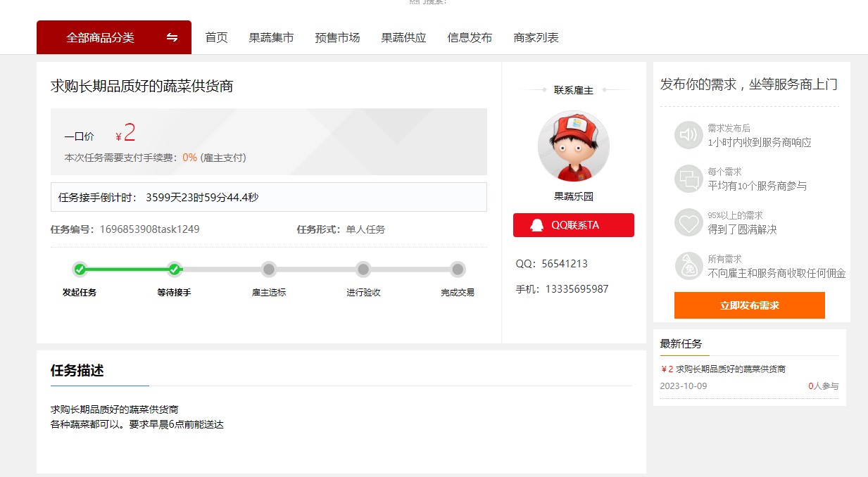
Task: Click the money bag icon next to 所有需求
Action: [688, 266]
